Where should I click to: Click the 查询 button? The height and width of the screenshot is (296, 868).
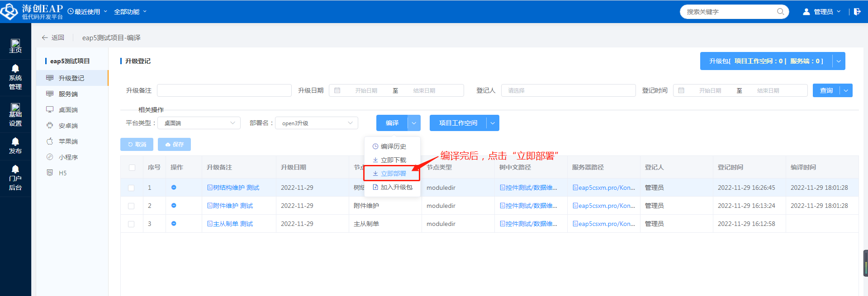coord(826,90)
